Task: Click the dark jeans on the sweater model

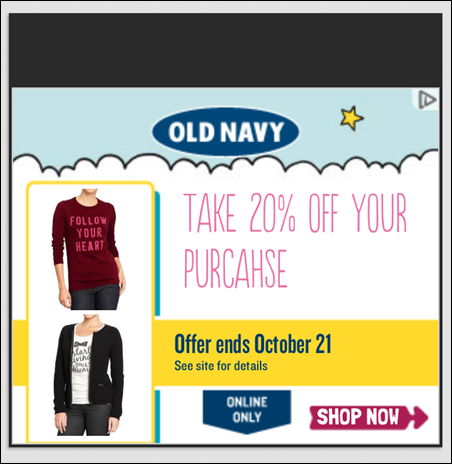Action: tap(95, 297)
